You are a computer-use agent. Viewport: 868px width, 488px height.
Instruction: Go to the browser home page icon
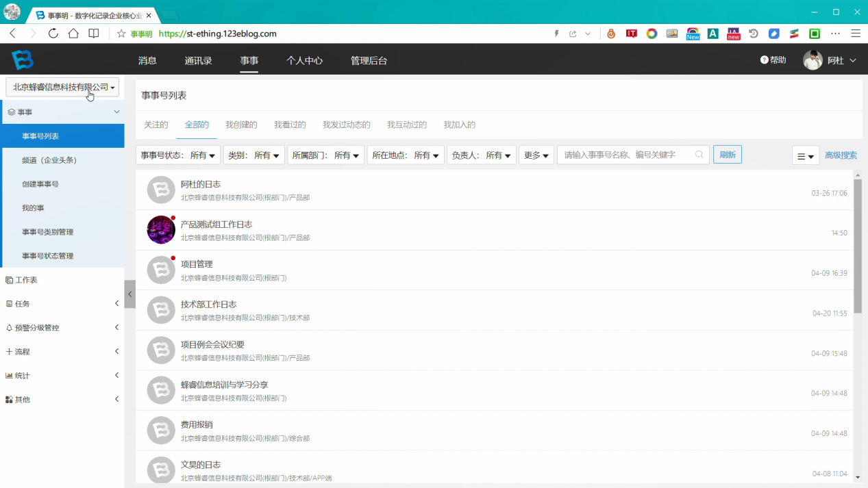click(73, 34)
